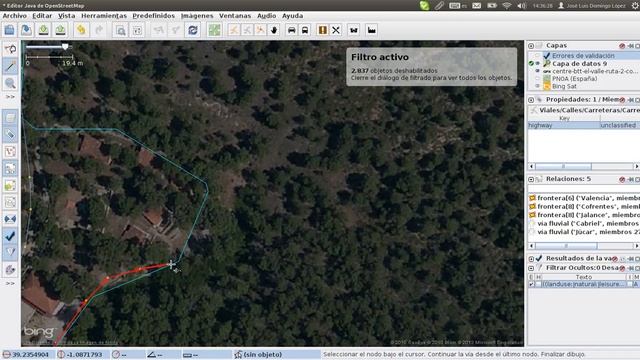Screen dimensions: 640x360
Task: Select the Capa de datos 9 layer
Action: 579,64
